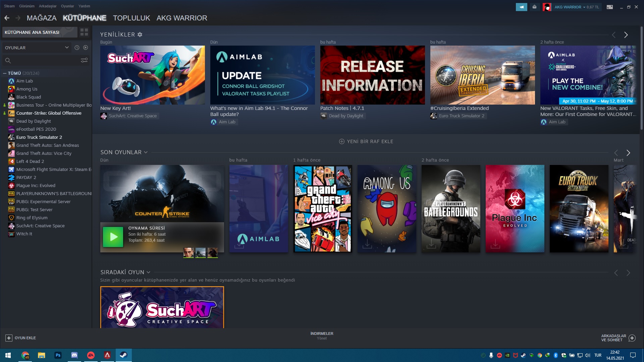Select Witch It in the game list
The height and width of the screenshot is (362, 644).
[x=24, y=234]
